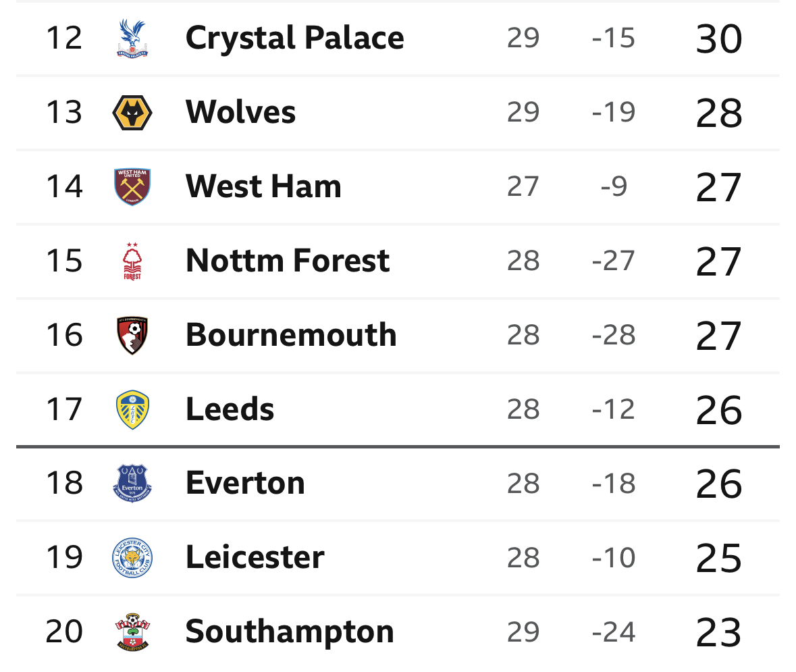This screenshot has height=672, width=796.
Task: Click the Bournemouth club crest
Action: click(x=132, y=335)
